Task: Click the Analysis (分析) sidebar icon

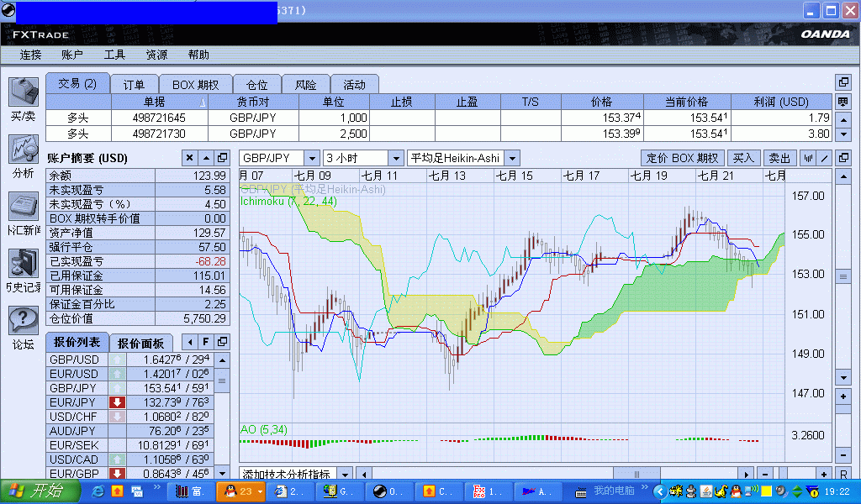Action: (x=23, y=150)
